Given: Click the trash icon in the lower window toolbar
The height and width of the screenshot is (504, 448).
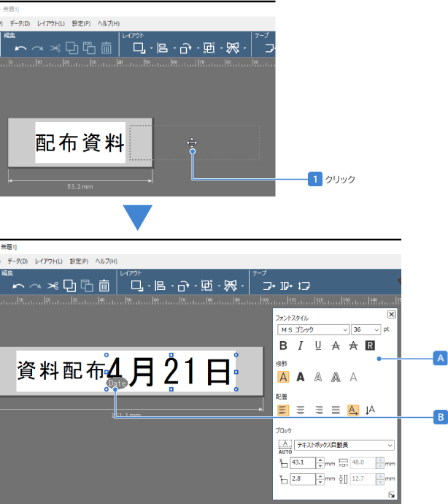Looking at the screenshot, I should pyautogui.click(x=104, y=286).
